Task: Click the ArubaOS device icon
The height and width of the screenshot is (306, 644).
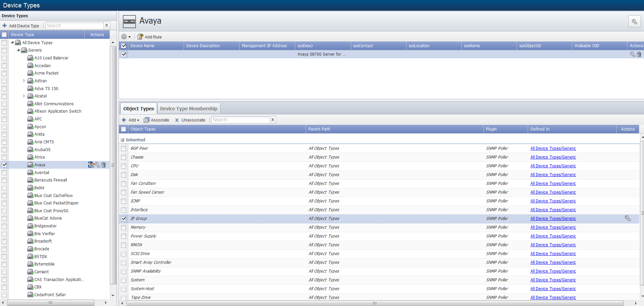Action: [x=30, y=150]
